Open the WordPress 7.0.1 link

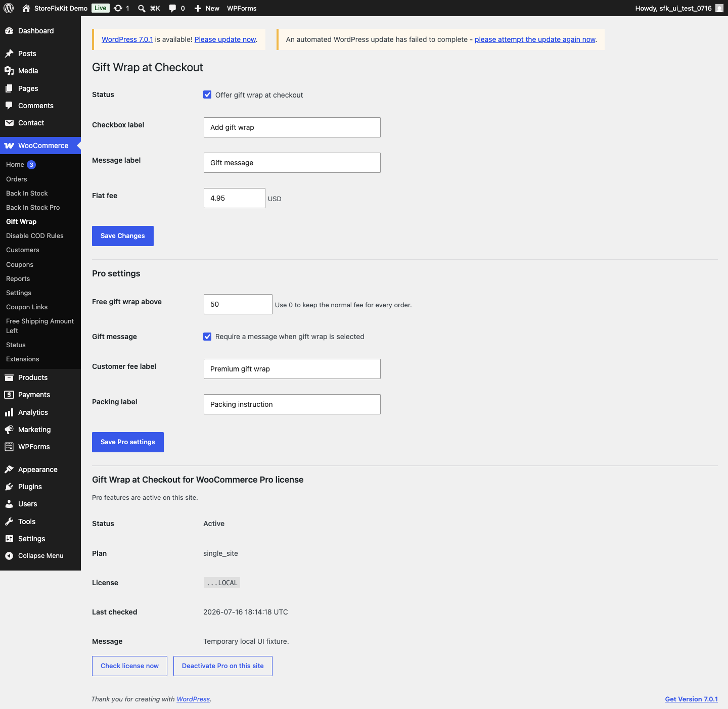pyautogui.click(x=127, y=39)
